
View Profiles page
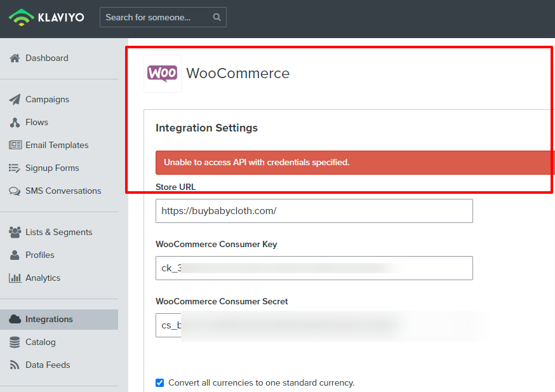coord(39,255)
